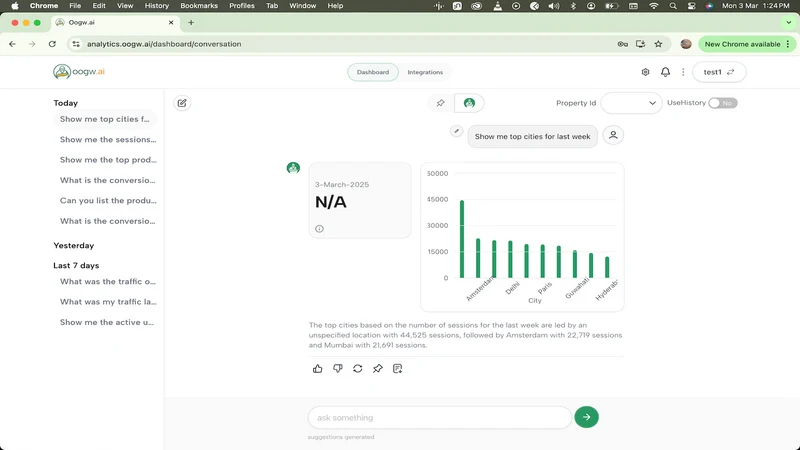Open the tab search chevron in Chrome
Screen dimensions: 800x450
[x=789, y=22]
